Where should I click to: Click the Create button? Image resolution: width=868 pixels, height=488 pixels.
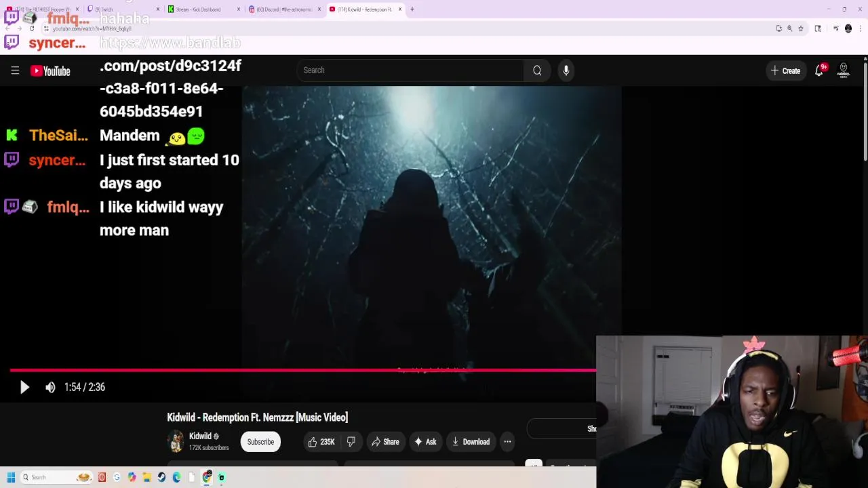(785, 70)
